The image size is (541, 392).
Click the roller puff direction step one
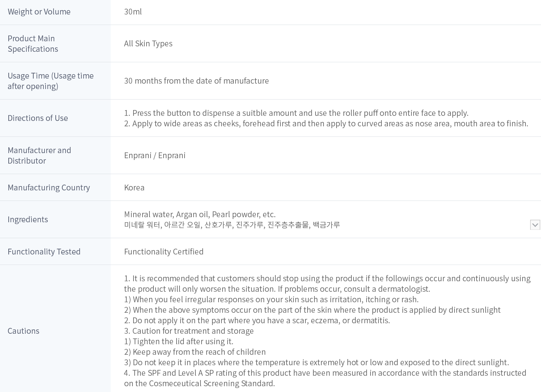click(x=296, y=113)
